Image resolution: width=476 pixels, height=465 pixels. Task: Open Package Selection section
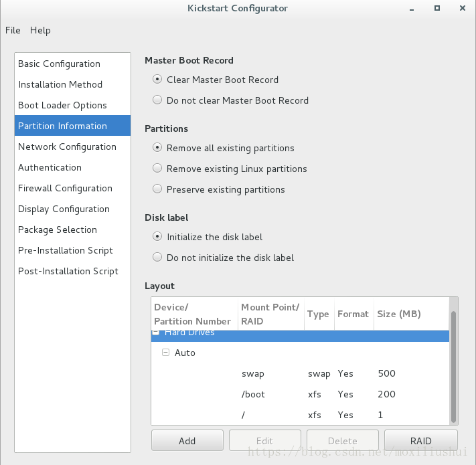click(x=72, y=229)
